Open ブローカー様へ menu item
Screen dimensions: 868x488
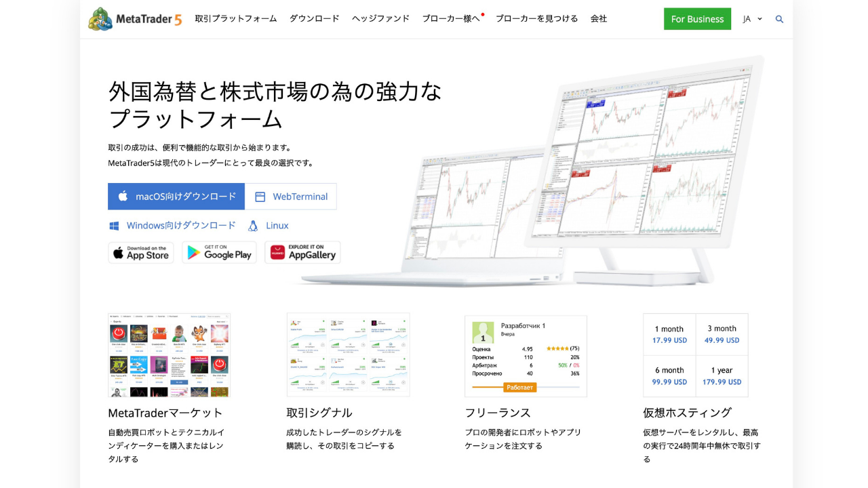pos(451,19)
